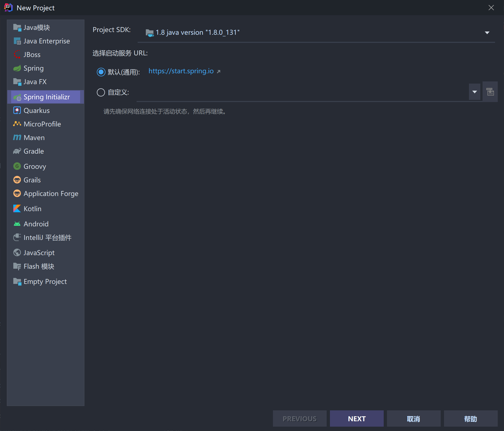Click the MicroProfile icon

[17, 124]
